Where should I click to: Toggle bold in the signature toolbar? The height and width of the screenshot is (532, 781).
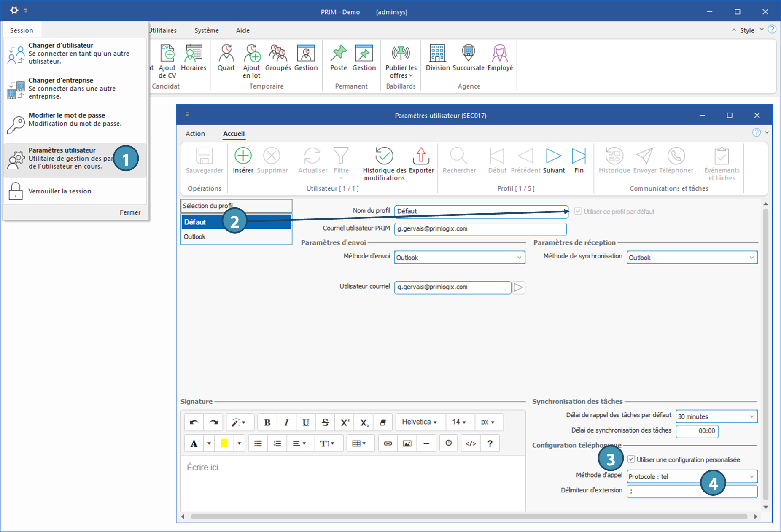tap(267, 422)
